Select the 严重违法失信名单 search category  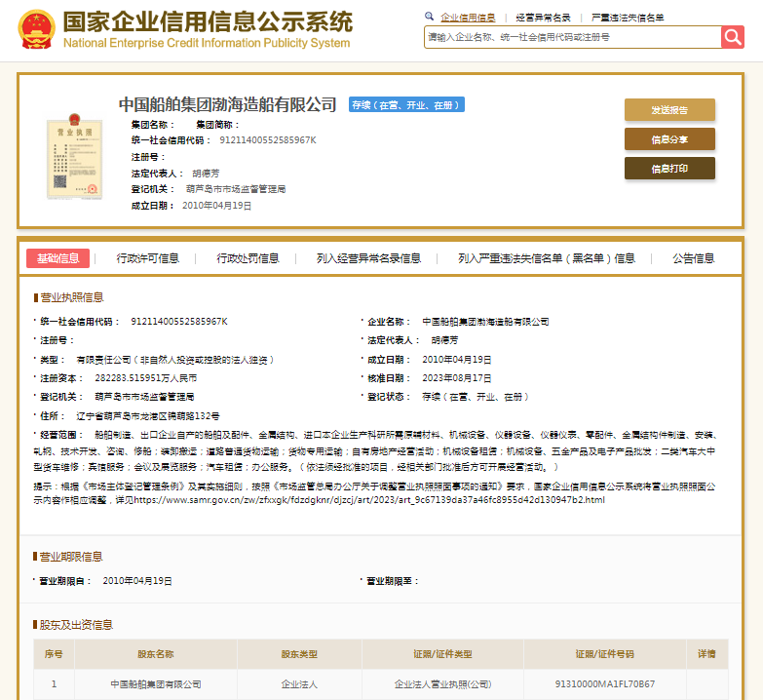point(628,18)
